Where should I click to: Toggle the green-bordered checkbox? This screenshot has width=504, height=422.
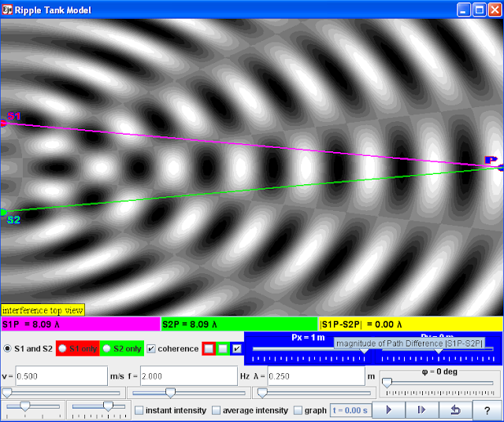pyautogui.click(x=223, y=349)
